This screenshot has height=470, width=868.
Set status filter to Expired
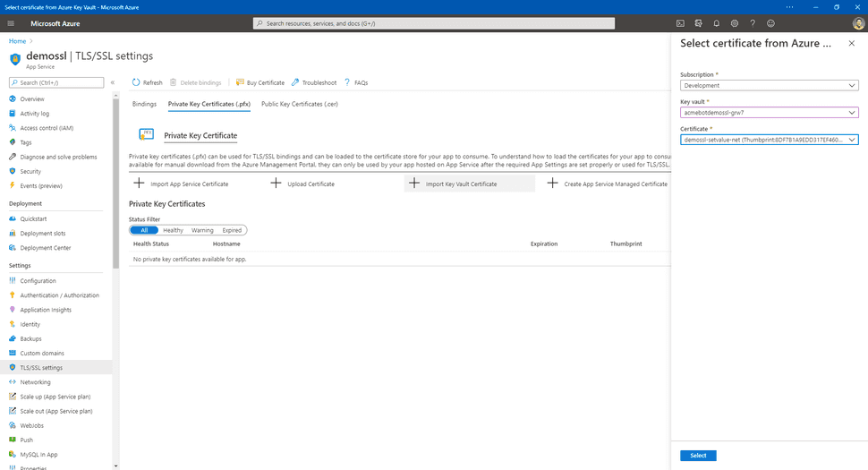point(232,230)
